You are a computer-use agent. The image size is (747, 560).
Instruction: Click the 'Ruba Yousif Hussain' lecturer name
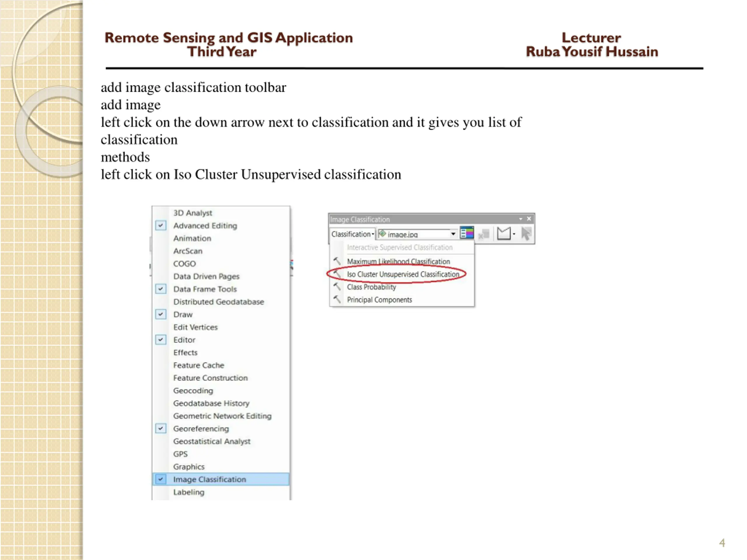pyautogui.click(x=592, y=52)
